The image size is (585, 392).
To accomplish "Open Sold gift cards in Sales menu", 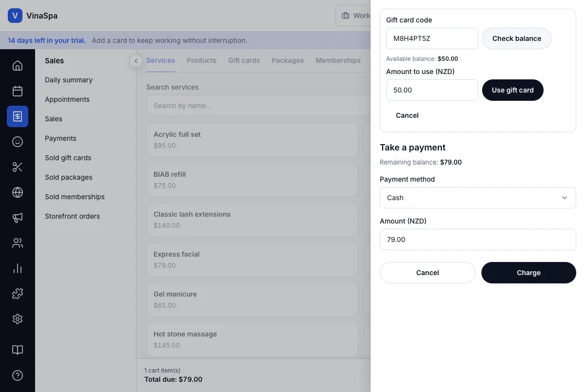I will (68, 158).
